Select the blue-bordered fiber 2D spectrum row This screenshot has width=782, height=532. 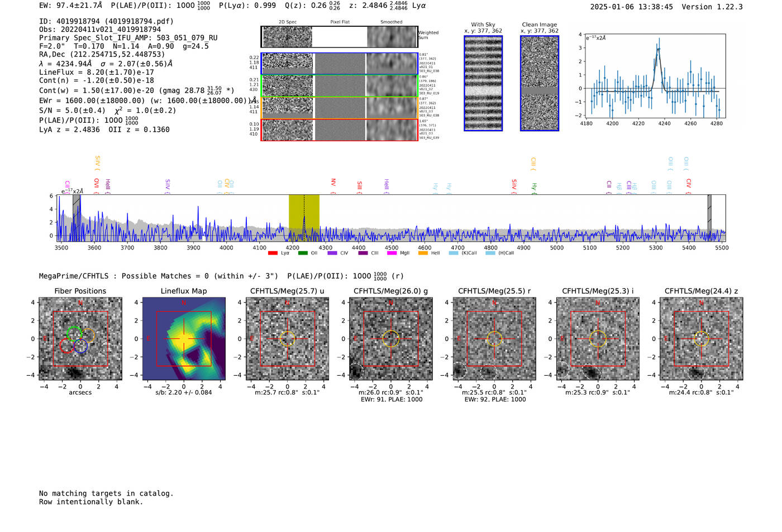(x=340, y=64)
